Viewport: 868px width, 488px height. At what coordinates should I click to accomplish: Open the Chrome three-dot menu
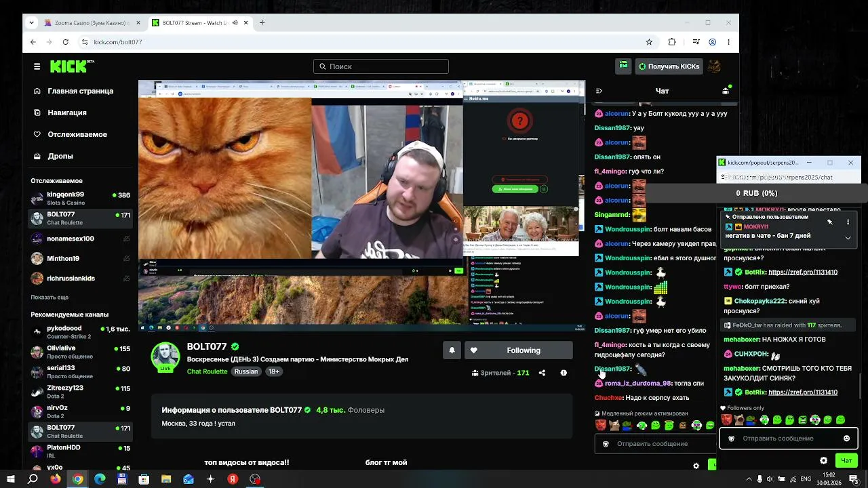pos(728,42)
